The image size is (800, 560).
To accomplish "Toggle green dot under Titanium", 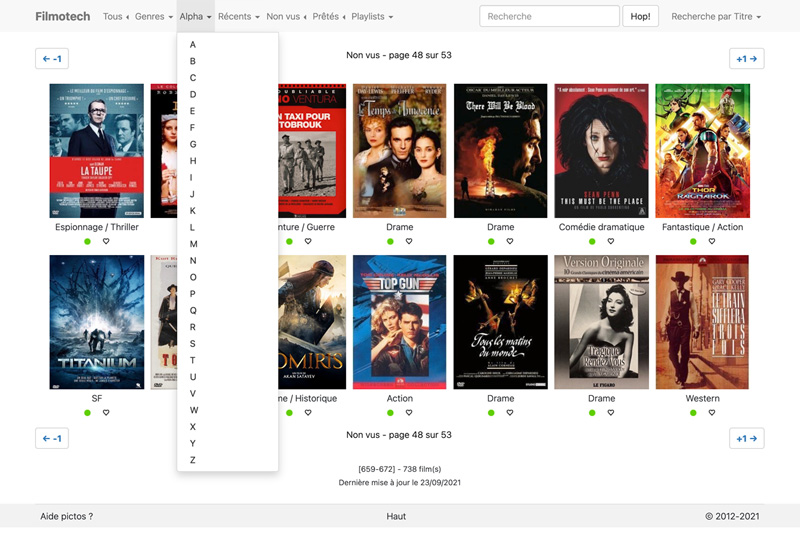I will coord(87,413).
